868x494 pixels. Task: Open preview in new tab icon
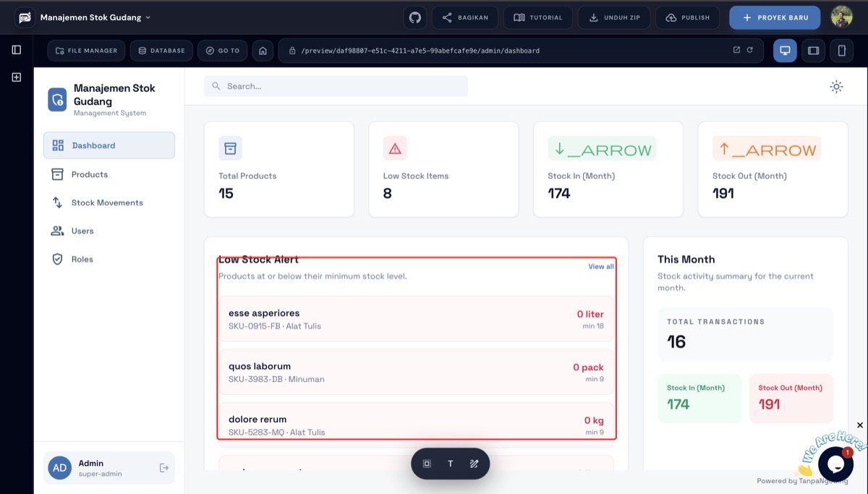coord(736,50)
